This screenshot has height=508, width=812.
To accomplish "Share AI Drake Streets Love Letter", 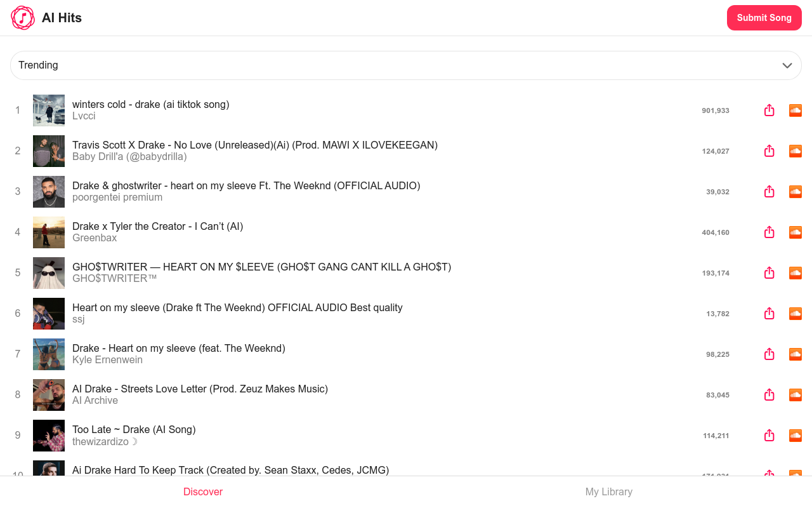I will (769, 395).
